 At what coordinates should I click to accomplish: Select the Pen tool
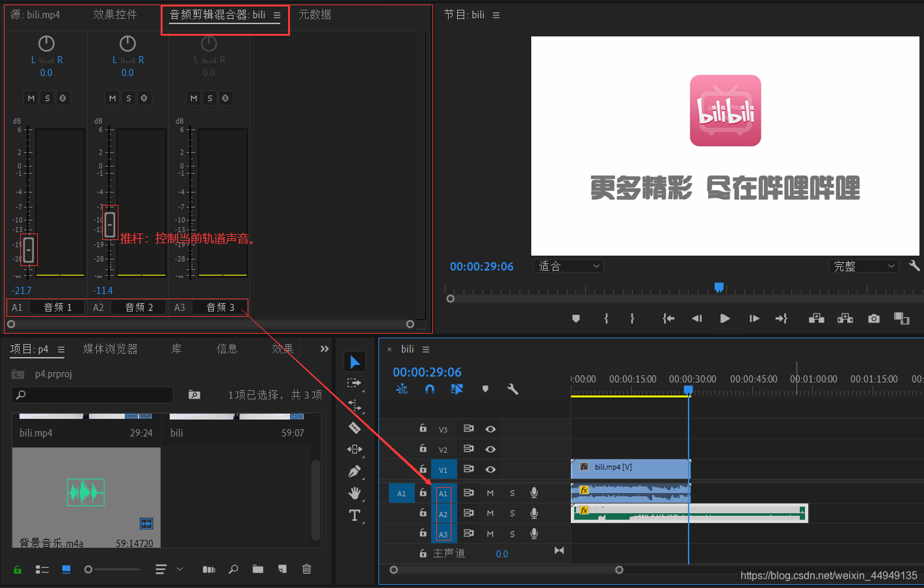[x=354, y=471]
